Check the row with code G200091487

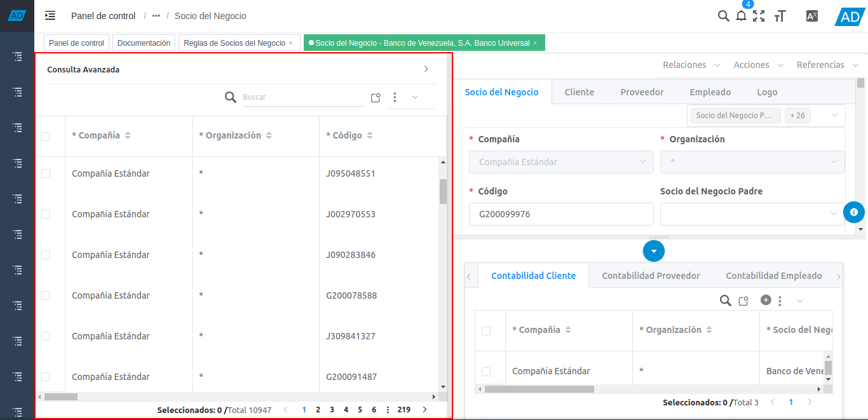click(46, 377)
